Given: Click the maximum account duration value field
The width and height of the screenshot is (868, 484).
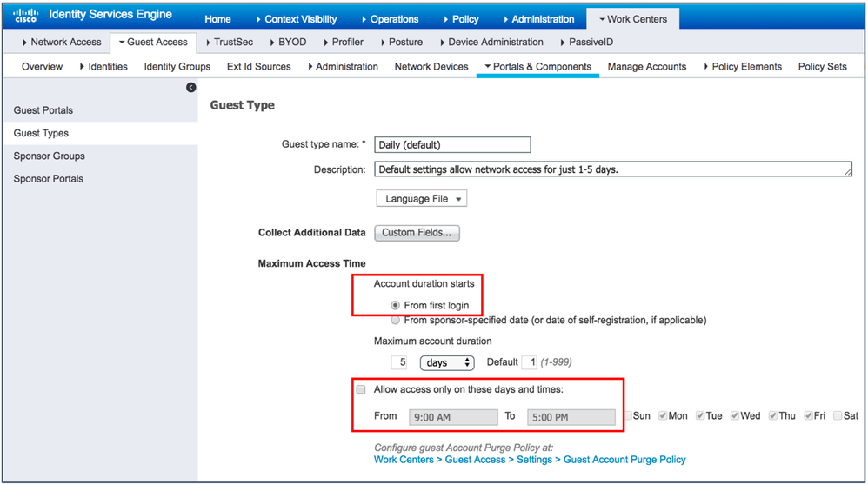Looking at the screenshot, I should click(399, 362).
